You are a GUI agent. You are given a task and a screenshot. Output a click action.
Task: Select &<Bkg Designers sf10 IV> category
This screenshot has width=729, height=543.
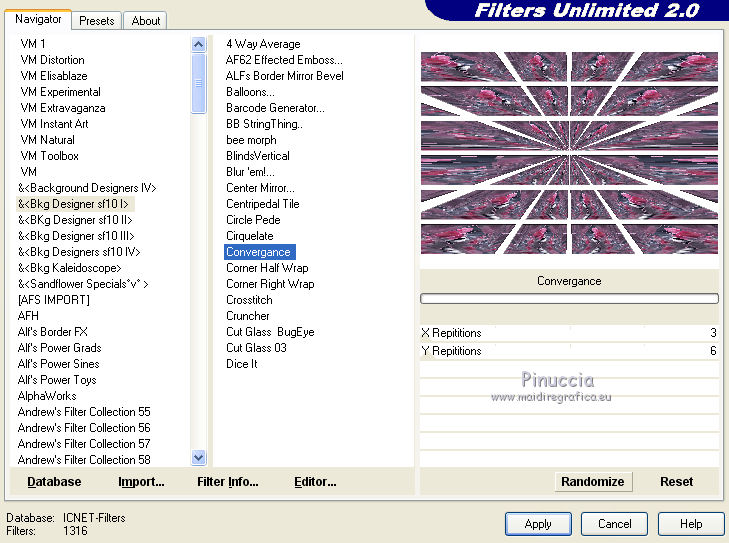pyautogui.click(x=79, y=252)
